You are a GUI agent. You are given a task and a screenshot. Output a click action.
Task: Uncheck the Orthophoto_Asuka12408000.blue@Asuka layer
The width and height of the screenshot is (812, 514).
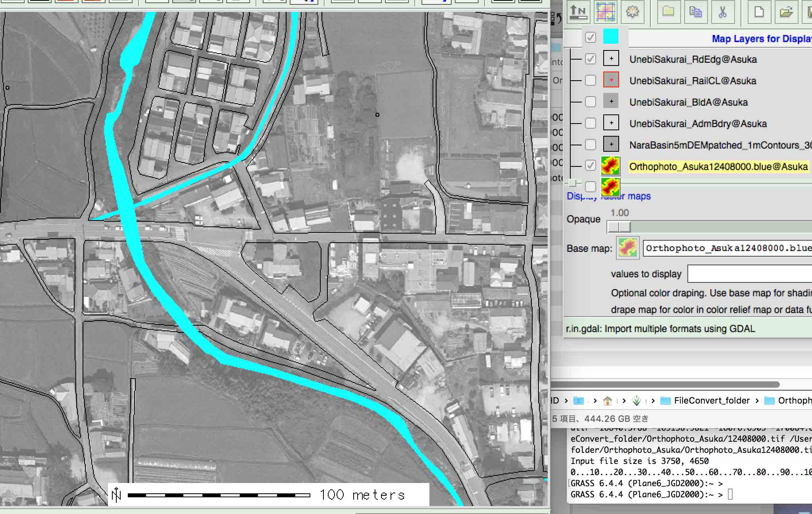pyautogui.click(x=591, y=166)
